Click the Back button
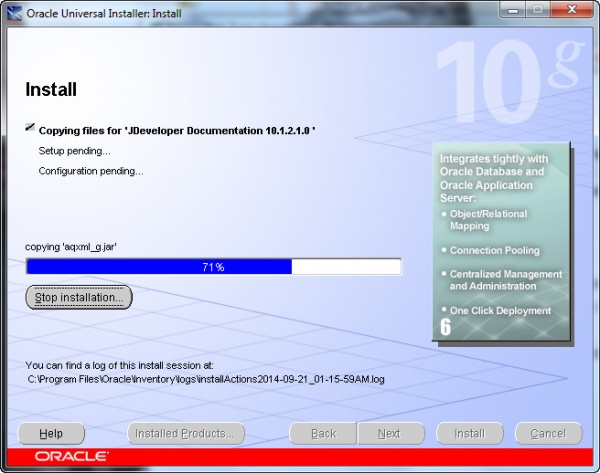Viewport: 600px width, 473px height. click(x=323, y=434)
